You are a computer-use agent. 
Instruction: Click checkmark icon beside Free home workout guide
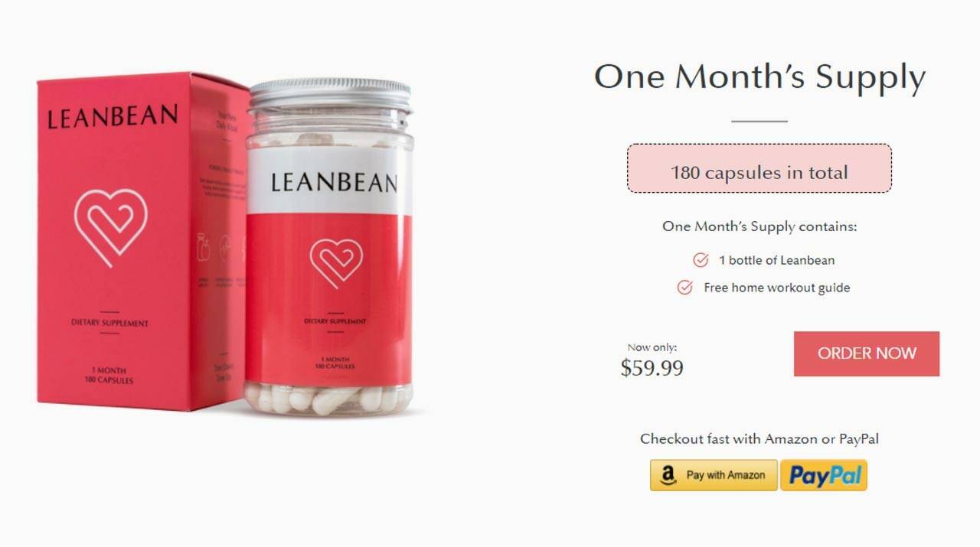point(685,288)
